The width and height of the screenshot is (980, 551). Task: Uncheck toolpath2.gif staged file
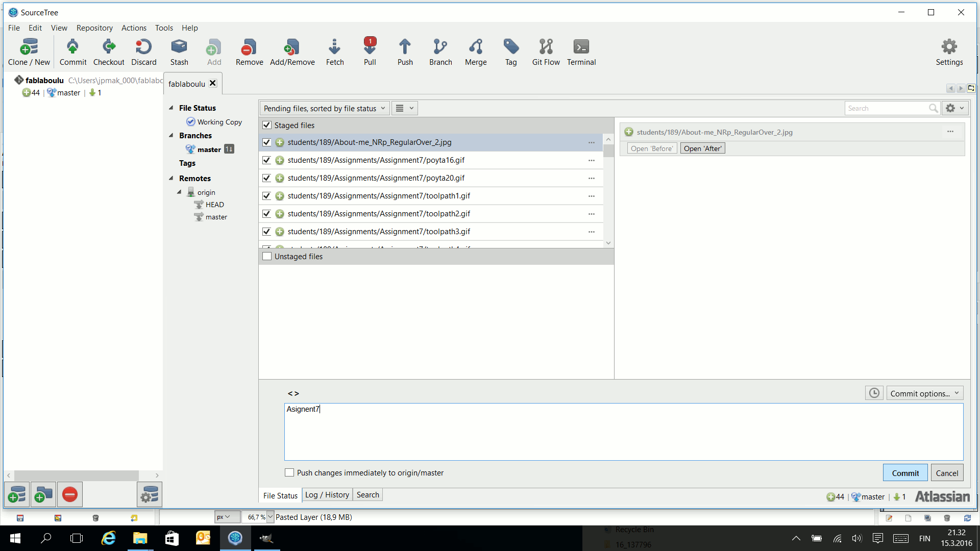(x=266, y=214)
